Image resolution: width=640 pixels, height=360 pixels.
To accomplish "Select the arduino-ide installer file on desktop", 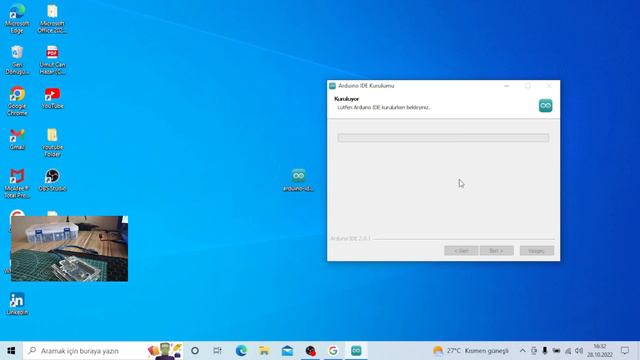I will [298, 180].
